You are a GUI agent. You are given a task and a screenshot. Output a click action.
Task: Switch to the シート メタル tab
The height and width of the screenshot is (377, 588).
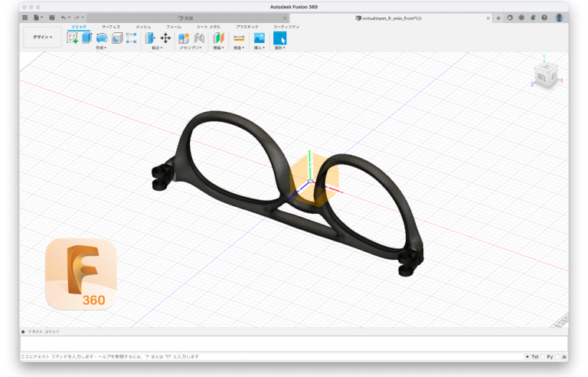208,27
